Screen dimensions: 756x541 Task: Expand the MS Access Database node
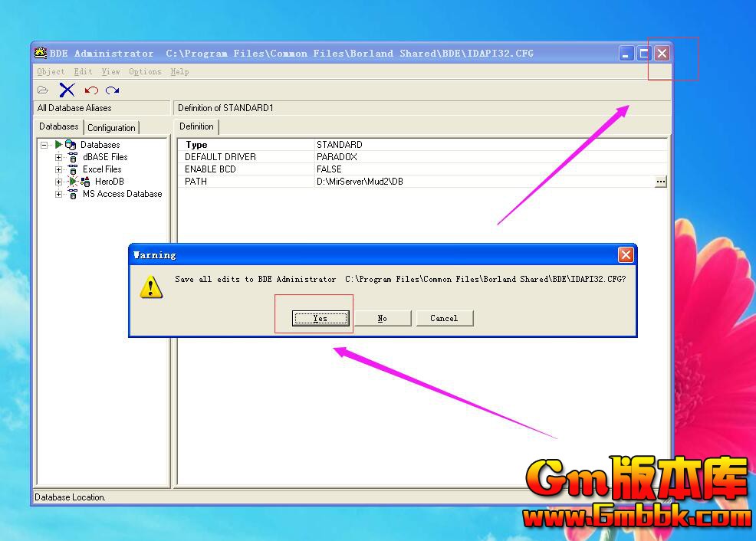(x=58, y=194)
